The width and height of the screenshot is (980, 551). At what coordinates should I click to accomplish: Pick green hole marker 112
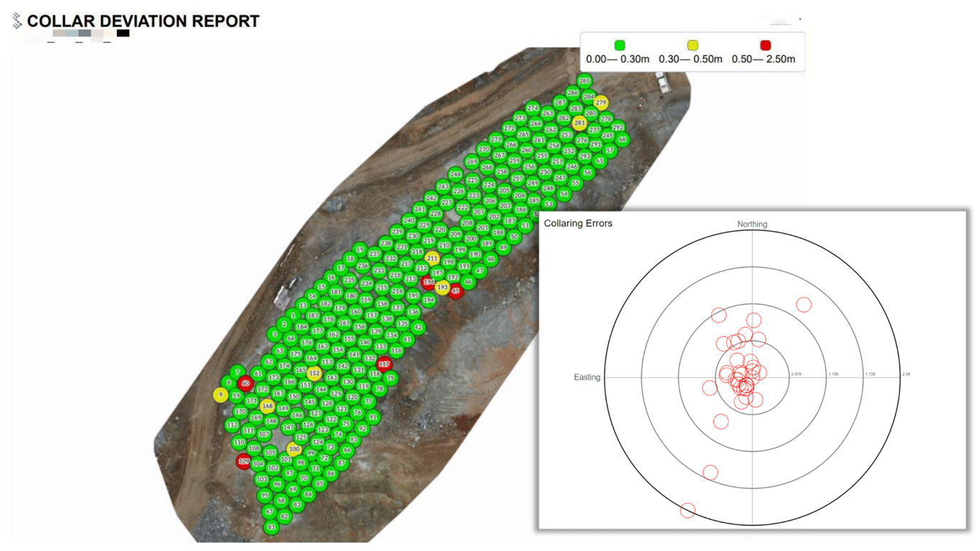(x=232, y=425)
